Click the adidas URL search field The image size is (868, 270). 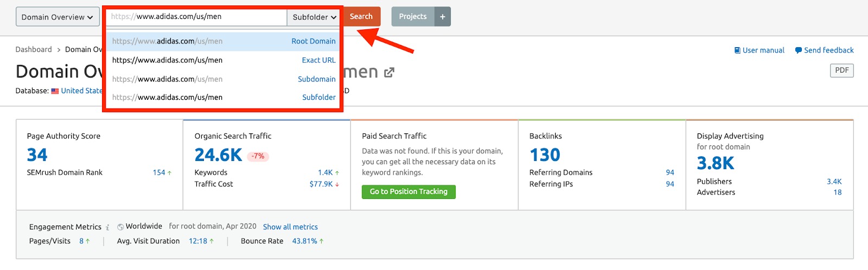point(196,17)
